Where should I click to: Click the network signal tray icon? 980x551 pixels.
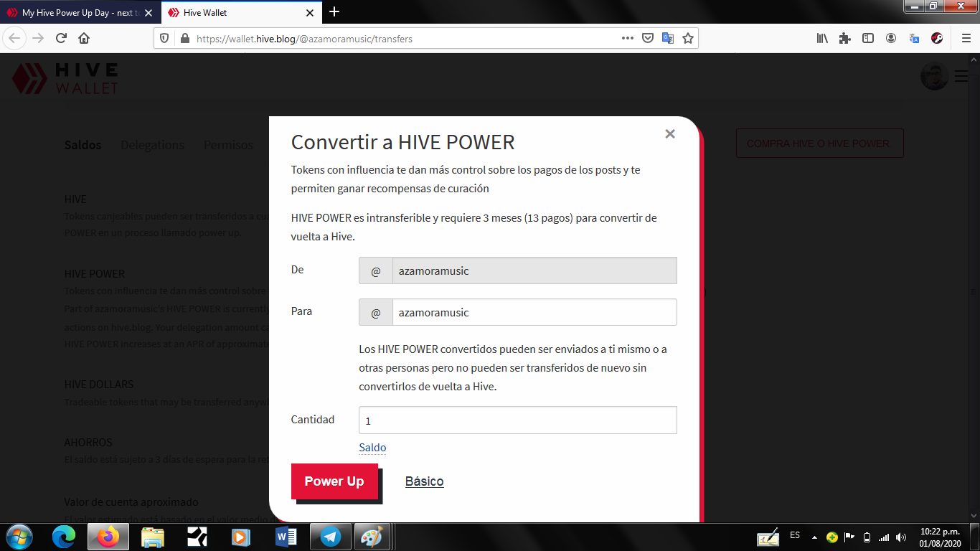coord(884,537)
